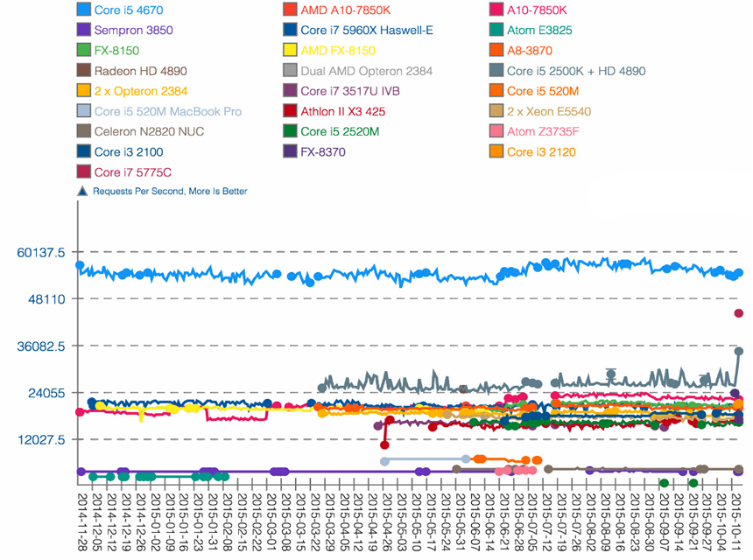This screenshot has height=560, width=753.
Task: Select the 'Core i3 2120' legend label
Action: (541, 152)
